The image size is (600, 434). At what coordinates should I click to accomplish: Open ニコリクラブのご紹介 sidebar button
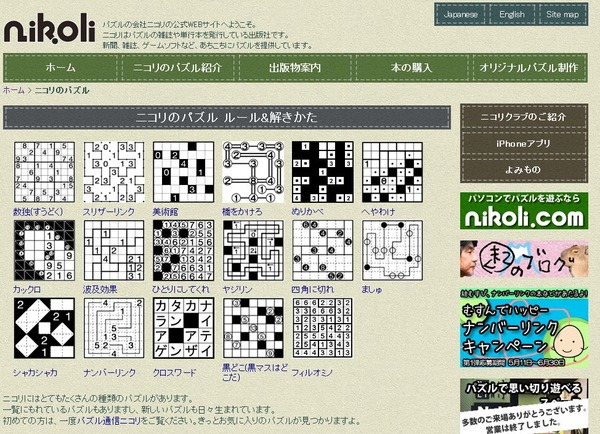tap(523, 117)
